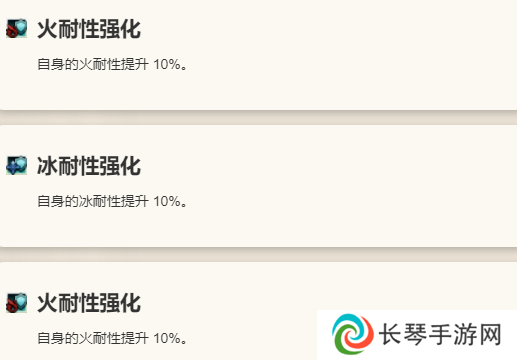This screenshot has height=360, width=517.
Task: Click the ice resistance shield icon
Action: pos(16,165)
